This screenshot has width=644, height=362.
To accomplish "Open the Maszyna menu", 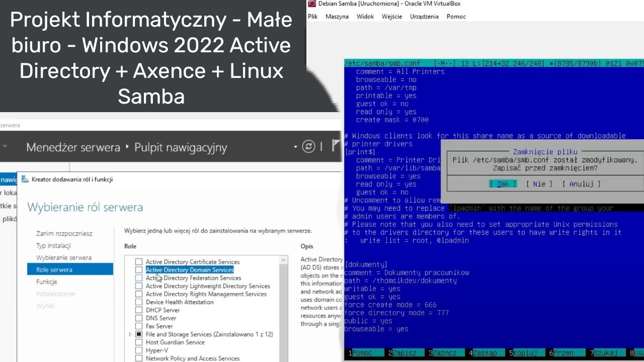I will click(x=337, y=17).
